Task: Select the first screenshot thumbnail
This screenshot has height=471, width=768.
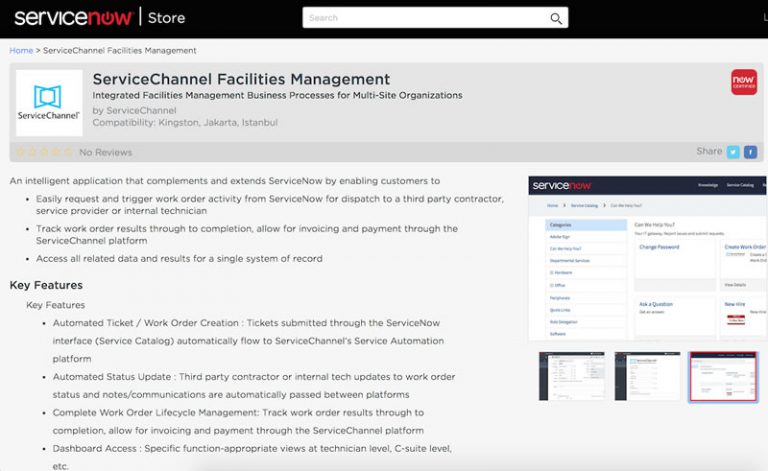Action: (572, 376)
